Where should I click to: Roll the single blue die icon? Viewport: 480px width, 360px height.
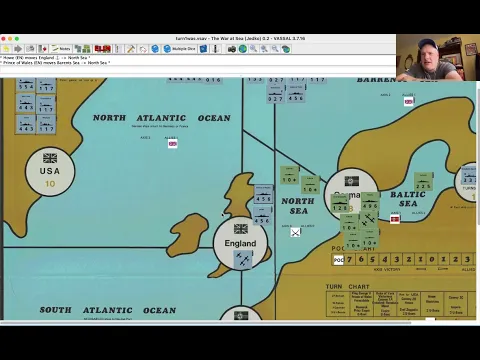click(155, 49)
